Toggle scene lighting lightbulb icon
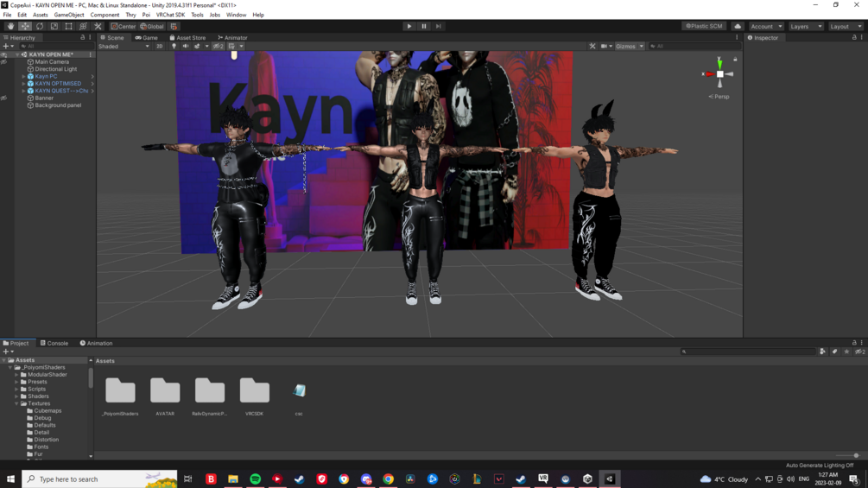Image resolution: width=868 pixels, height=488 pixels. pos(174,47)
